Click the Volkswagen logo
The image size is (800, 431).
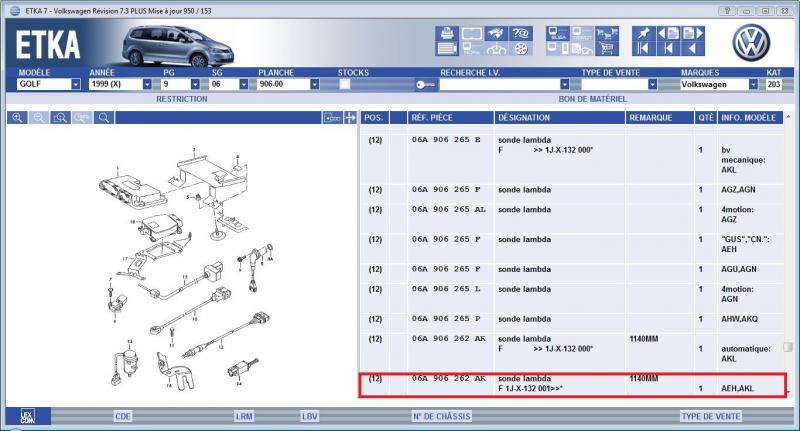[x=751, y=42]
